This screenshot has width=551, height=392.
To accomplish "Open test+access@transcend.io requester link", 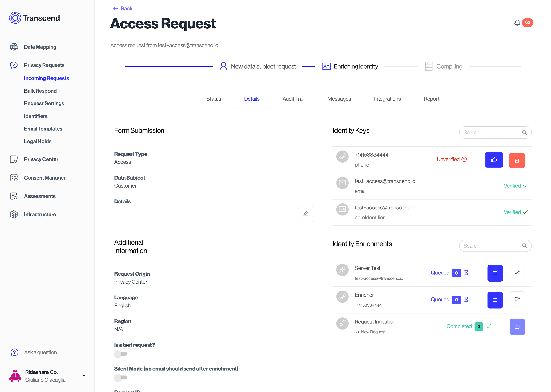I will (188, 45).
